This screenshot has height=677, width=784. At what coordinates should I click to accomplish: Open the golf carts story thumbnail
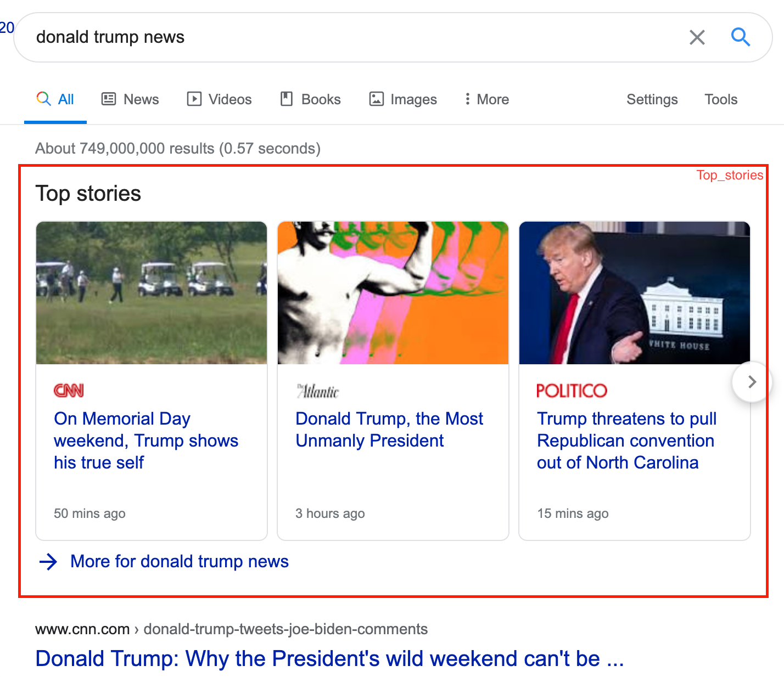pos(152,293)
